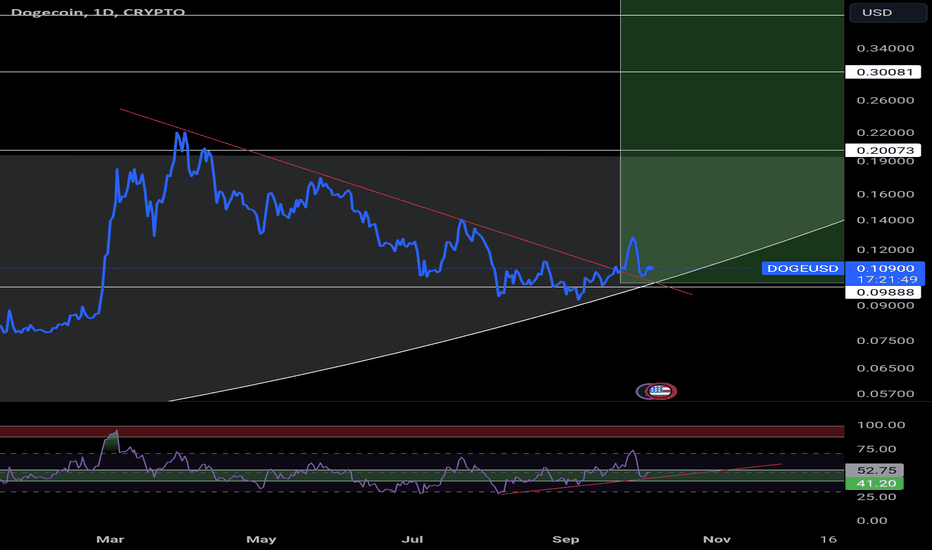Open the US flag economic event marker
932x550 pixels.
click(x=660, y=391)
